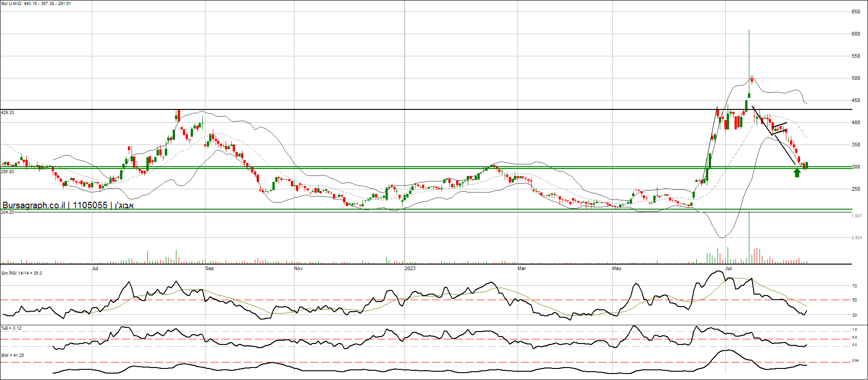Click the 2023 marker on time axis
The height and width of the screenshot is (380, 868).
tap(410, 268)
